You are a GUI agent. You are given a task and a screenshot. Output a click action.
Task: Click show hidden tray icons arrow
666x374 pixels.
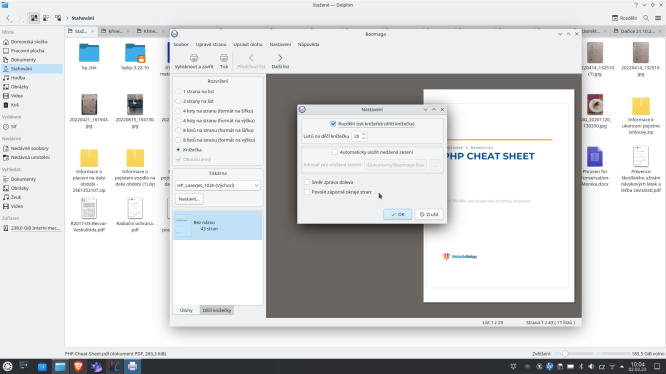(x=622, y=366)
